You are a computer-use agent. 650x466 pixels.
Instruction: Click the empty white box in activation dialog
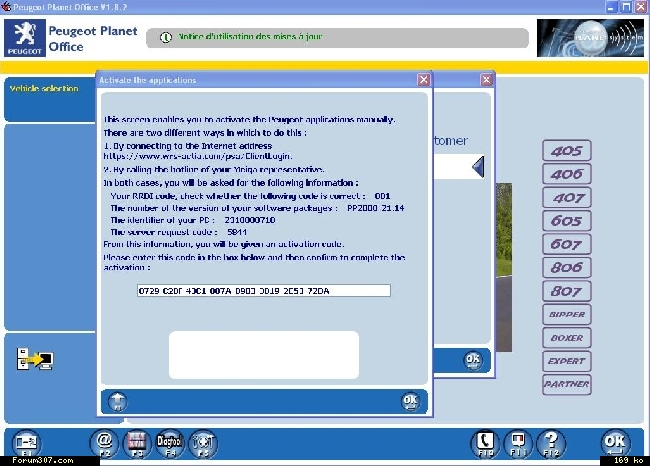pos(264,354)
